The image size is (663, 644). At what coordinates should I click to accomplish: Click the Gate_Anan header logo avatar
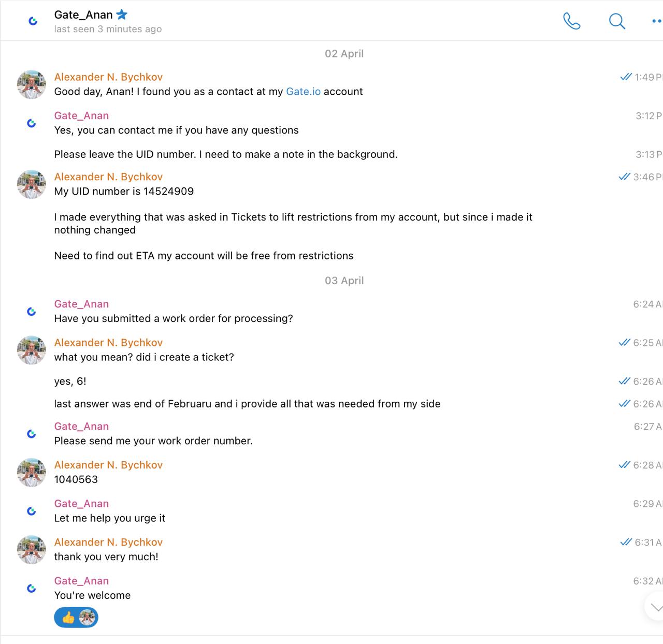(33, 21)
